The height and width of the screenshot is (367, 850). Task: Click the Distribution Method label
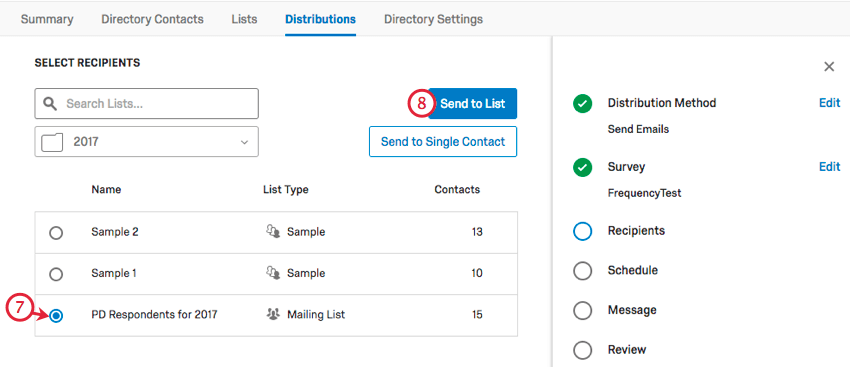[662, 103]
